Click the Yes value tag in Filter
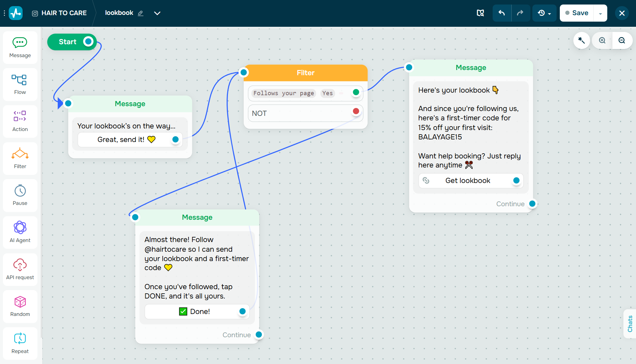The width and height of the screenshot is (636, 364). coord(327,93)
